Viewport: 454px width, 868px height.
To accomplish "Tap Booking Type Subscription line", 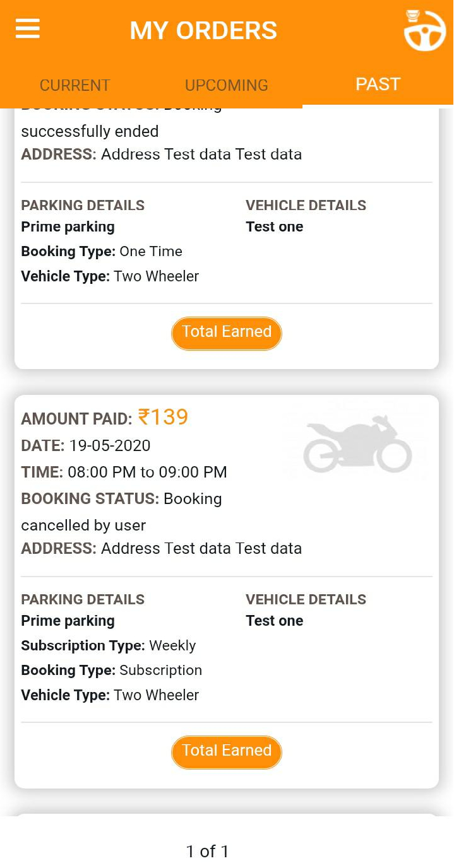I will [111, 670].
